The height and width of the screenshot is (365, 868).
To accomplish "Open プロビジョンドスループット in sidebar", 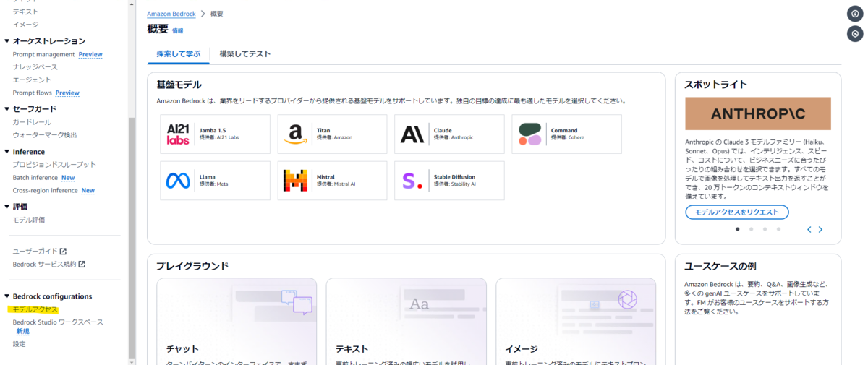I will 54,164.
